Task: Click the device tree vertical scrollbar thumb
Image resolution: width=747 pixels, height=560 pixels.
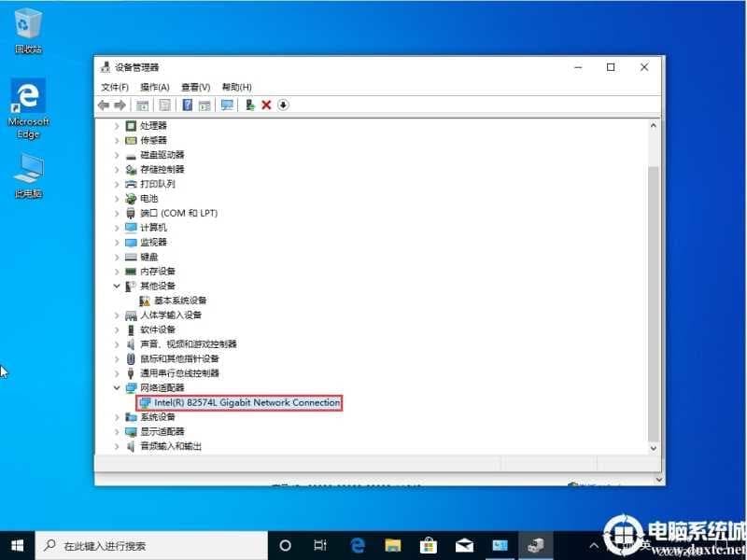Action: pos(654,302)
